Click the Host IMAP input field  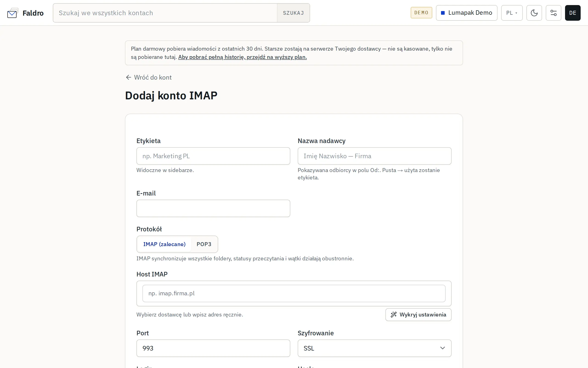point(294,293)
